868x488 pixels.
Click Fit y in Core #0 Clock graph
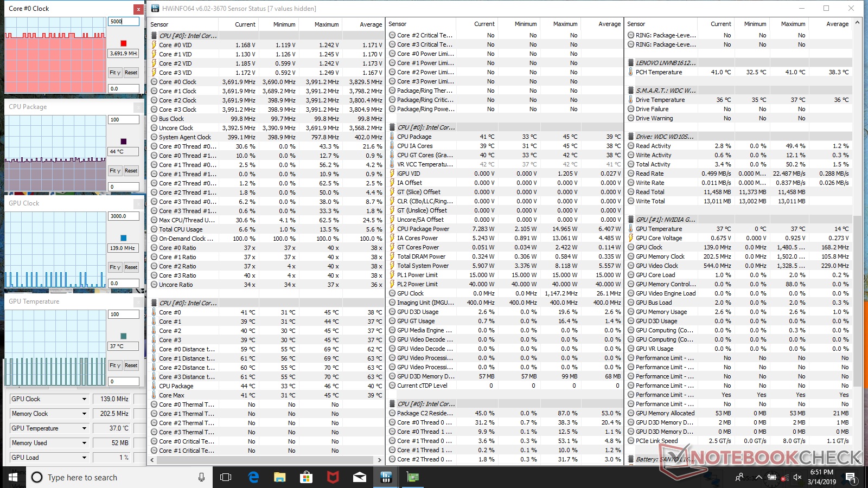point(115,73)
